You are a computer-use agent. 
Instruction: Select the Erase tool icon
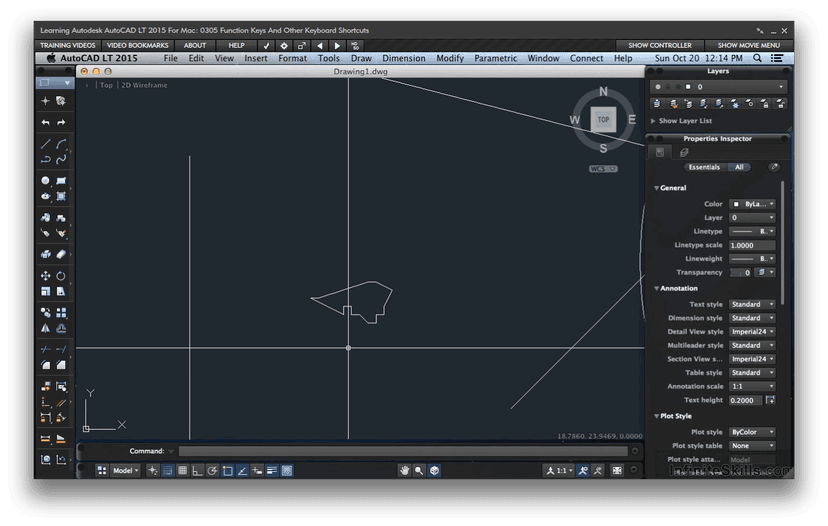click(61, 255)
